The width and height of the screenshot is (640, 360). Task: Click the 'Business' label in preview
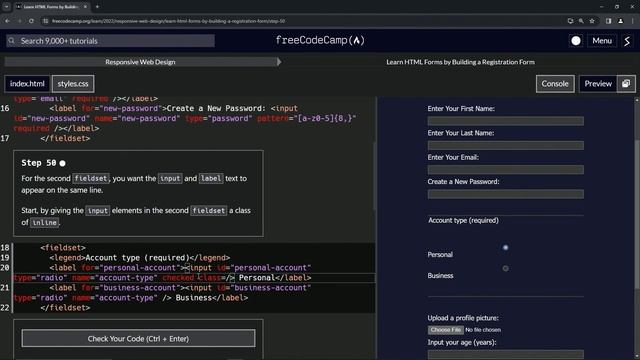tap(440, 276)
